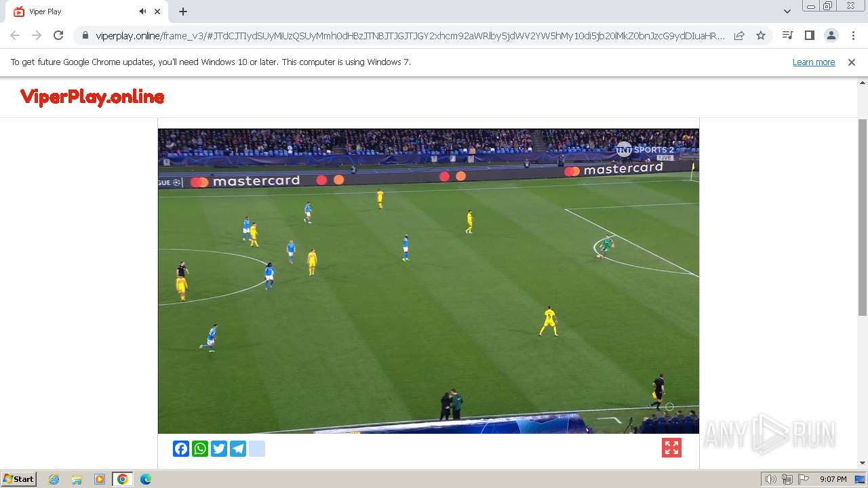Click the page vertical scrollbar thumb
The height and width of the screenshot is (488, 868).
pos(863,217)
